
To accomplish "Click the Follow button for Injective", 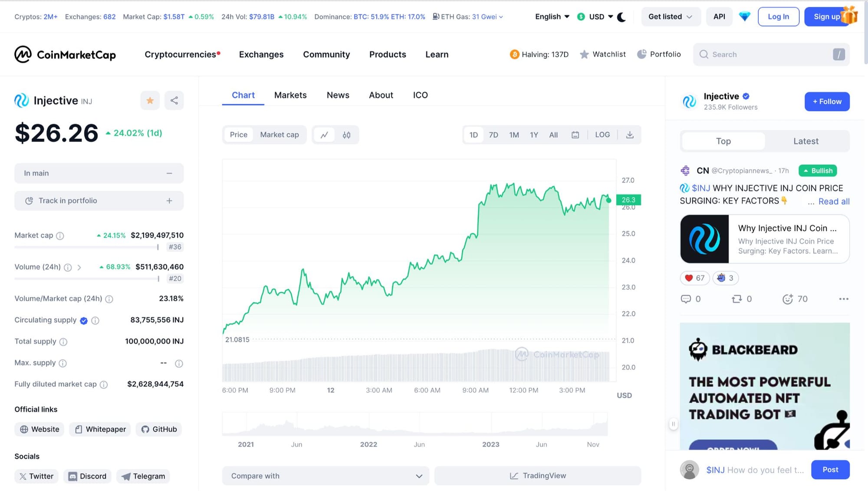I will (827, 101).
